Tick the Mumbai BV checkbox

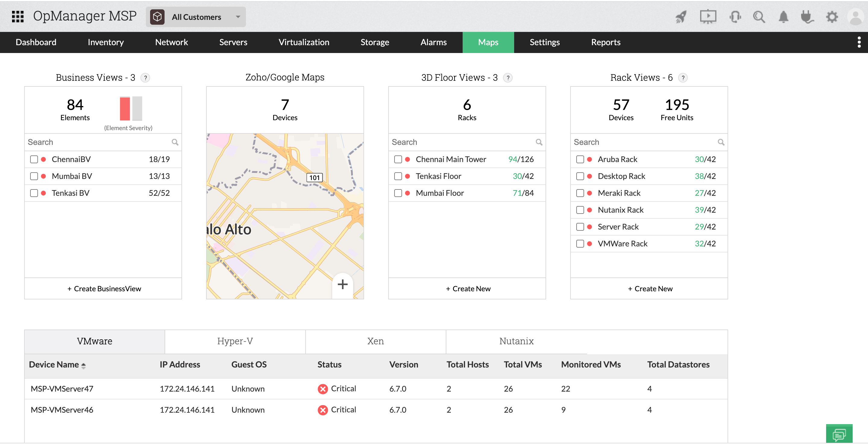pos(34,176)
